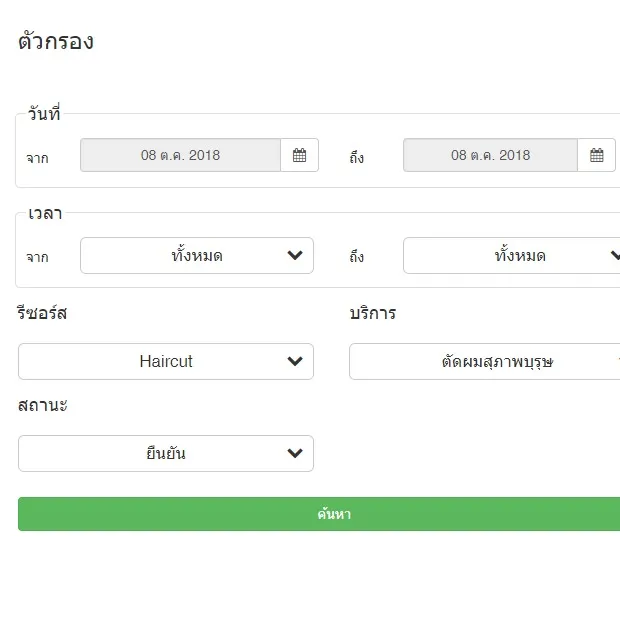Click the วันที่ date group legend

(x=44, y=113)
